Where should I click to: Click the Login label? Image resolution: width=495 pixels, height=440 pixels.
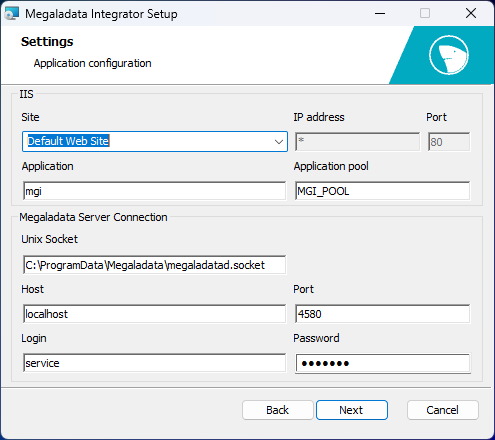[x=34, y=338]
